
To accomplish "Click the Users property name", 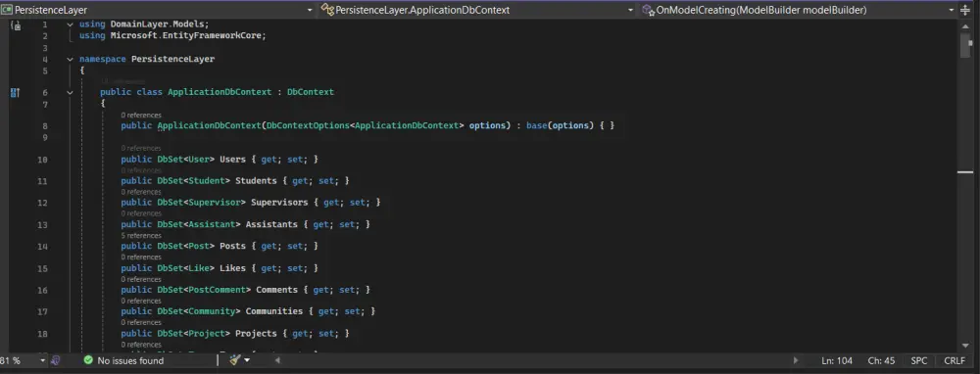I will coord(232,160).
